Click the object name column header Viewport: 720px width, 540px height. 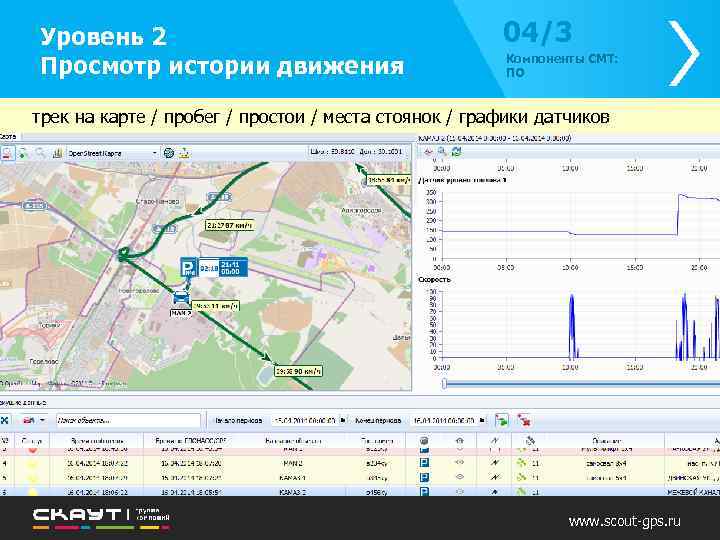pyautogui.click(x=292, y=441)
